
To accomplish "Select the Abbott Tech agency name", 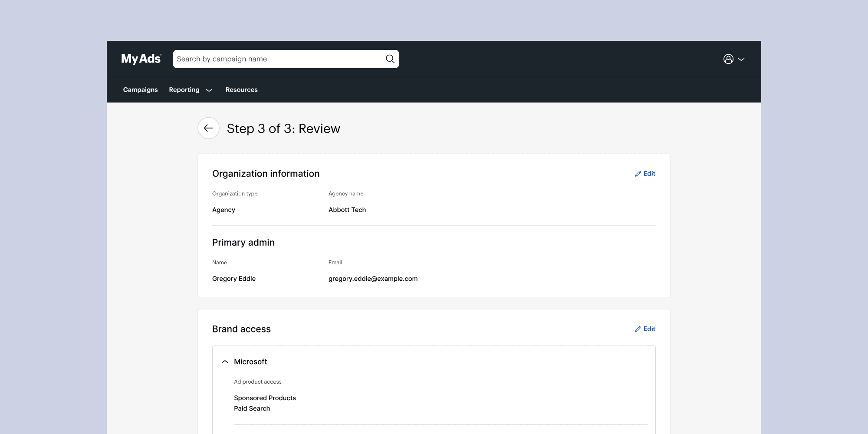I will point(347,210).
